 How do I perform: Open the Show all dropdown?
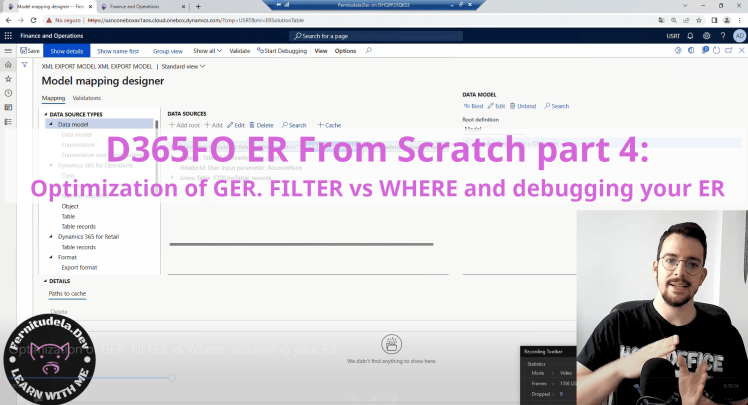[208, 51]
